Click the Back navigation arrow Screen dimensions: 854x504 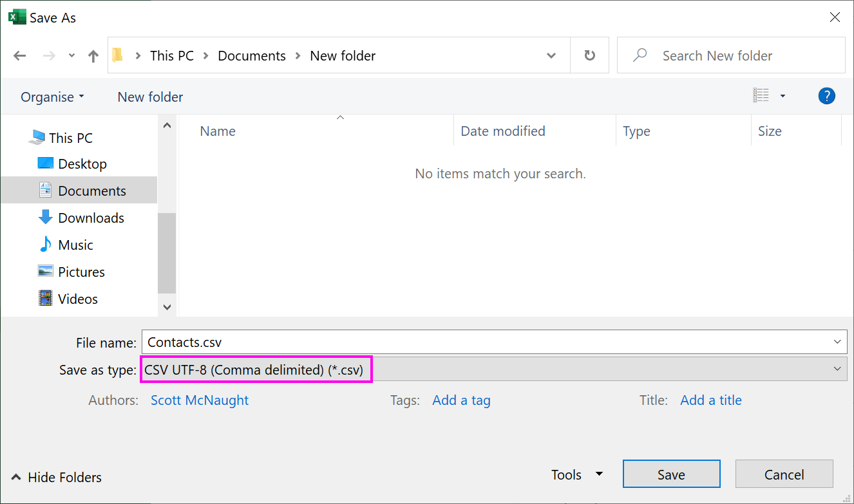point(20,56)
